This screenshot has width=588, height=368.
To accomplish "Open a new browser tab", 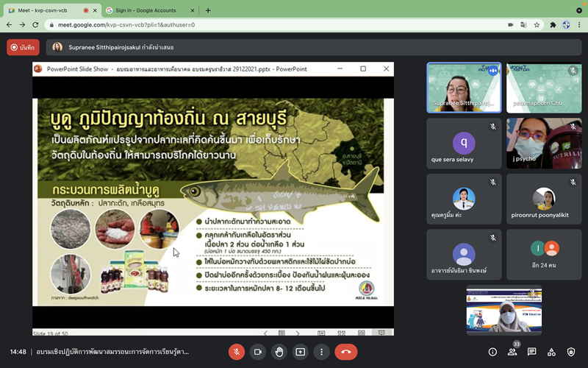I will [208, 10].
